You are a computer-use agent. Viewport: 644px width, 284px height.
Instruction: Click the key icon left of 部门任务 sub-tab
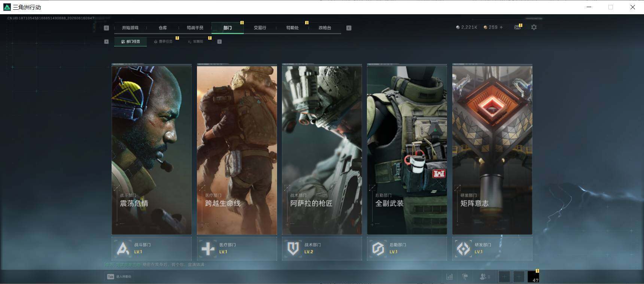[106, 42]
